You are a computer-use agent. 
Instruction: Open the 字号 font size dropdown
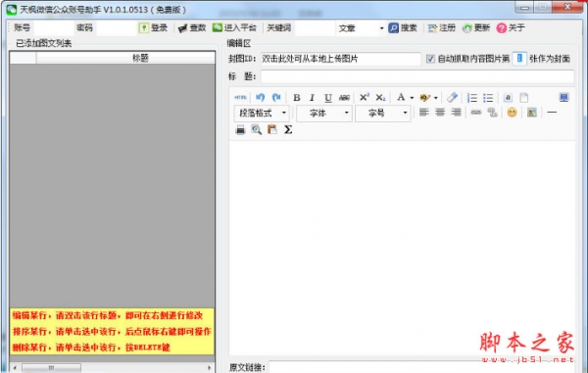tap(383, 113)
